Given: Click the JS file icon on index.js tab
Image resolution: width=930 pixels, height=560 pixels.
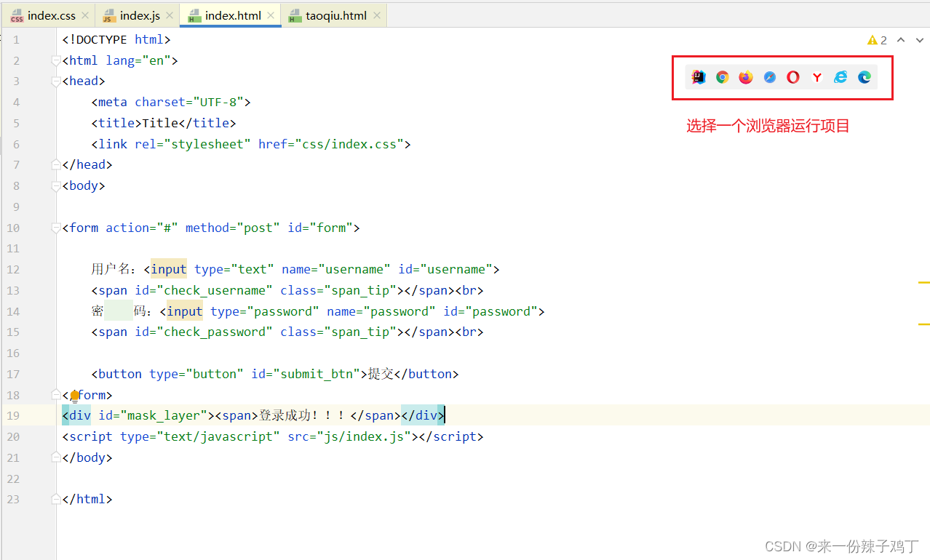Looking at the screenshot, I should click(x=109, y=16).
